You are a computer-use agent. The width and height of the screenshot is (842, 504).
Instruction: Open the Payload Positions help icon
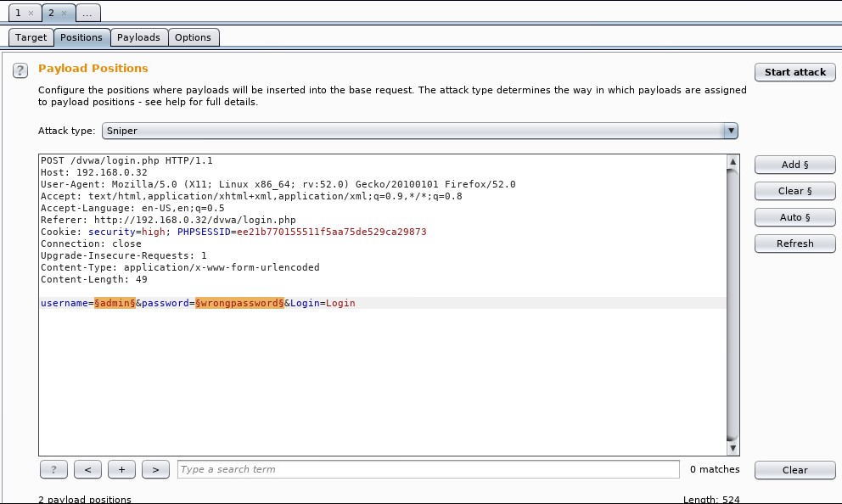20,71
